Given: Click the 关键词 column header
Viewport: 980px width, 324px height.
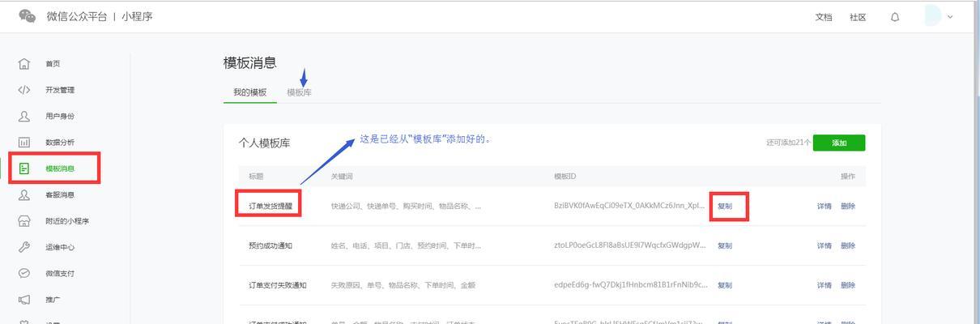Looking at the screenshot, I should [x=342, y=176].
